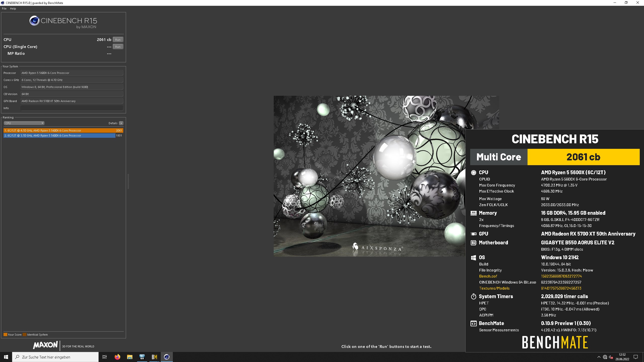The width and height of the screenshot is (644, 362).
Task: Open the network globe tray icon
Action: tap(605, 357)
